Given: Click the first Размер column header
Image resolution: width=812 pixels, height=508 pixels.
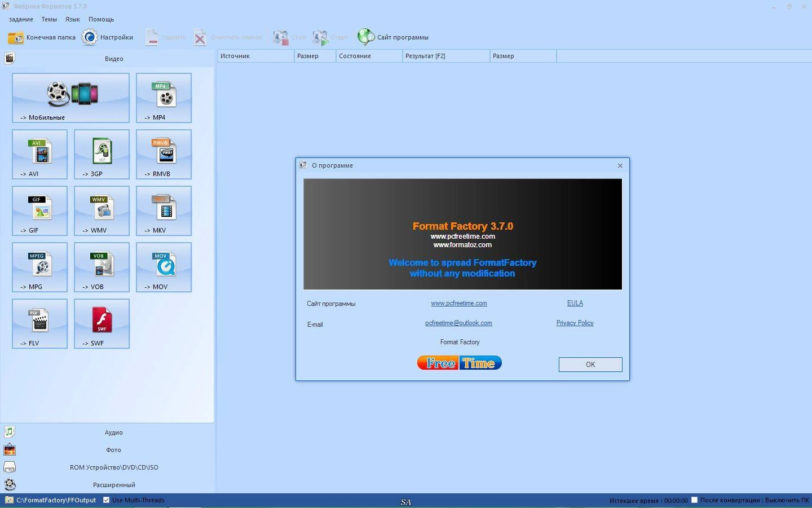Looking at the screenshot, I should [315, 56].
